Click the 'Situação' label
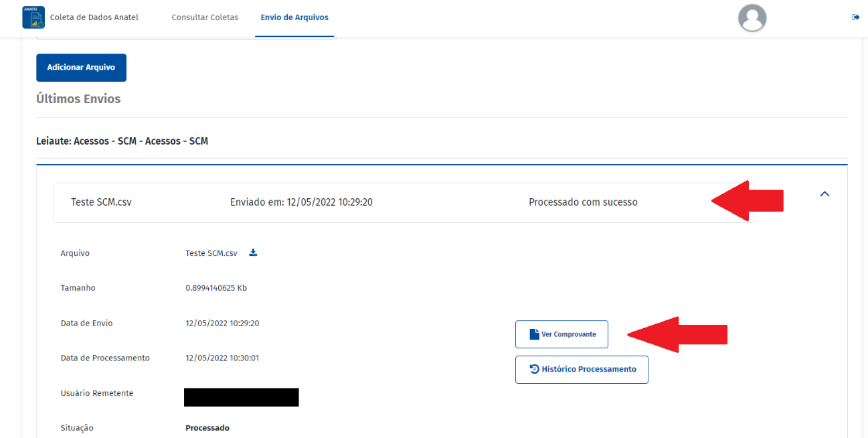This screenshot has height=438, width=868. pos(77,428)
